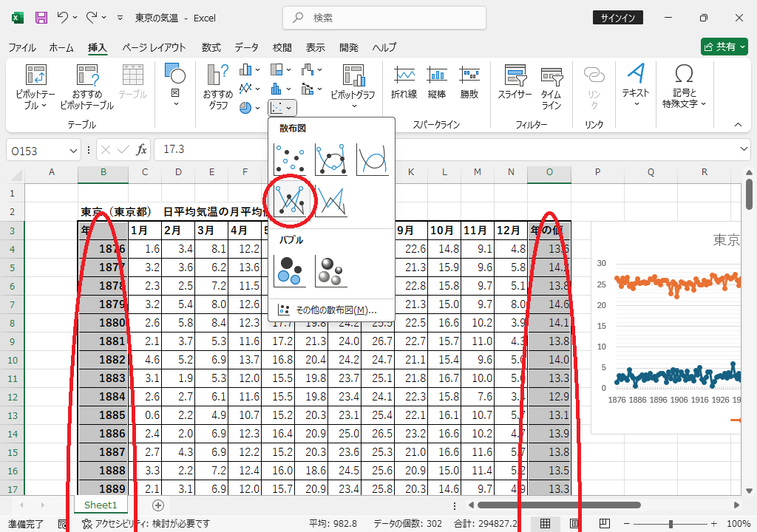Click the 100% zoom level
This screenshot has height=532, width=757.
point(739,523)
